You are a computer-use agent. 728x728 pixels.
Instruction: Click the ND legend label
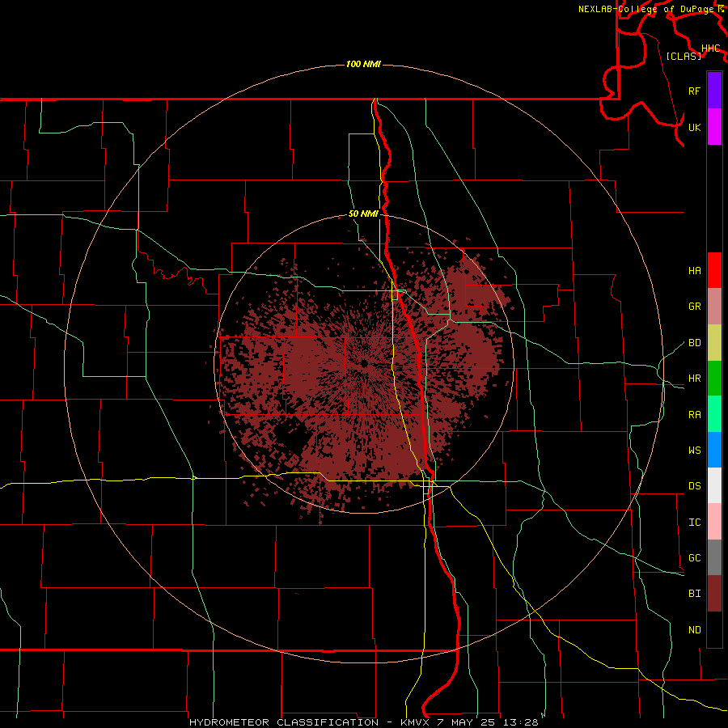(694, 630)
